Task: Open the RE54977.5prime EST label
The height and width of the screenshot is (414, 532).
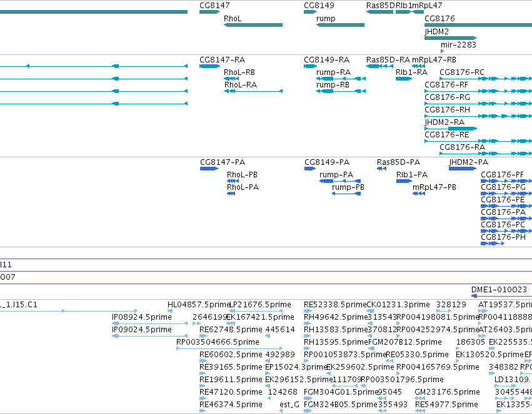Action: pos(446,405)
